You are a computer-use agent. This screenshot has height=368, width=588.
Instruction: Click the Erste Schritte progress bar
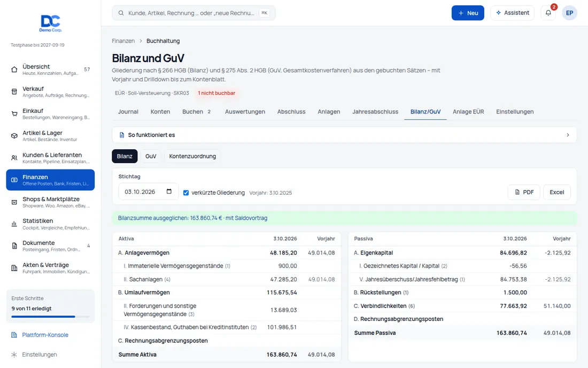click(x=50, y=317)
